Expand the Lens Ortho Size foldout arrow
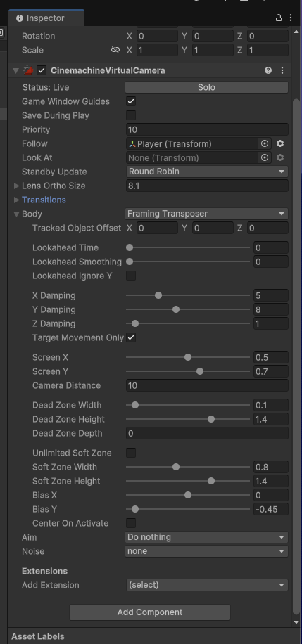The height and width of the screenshot is (644, 302). point(16,186)
